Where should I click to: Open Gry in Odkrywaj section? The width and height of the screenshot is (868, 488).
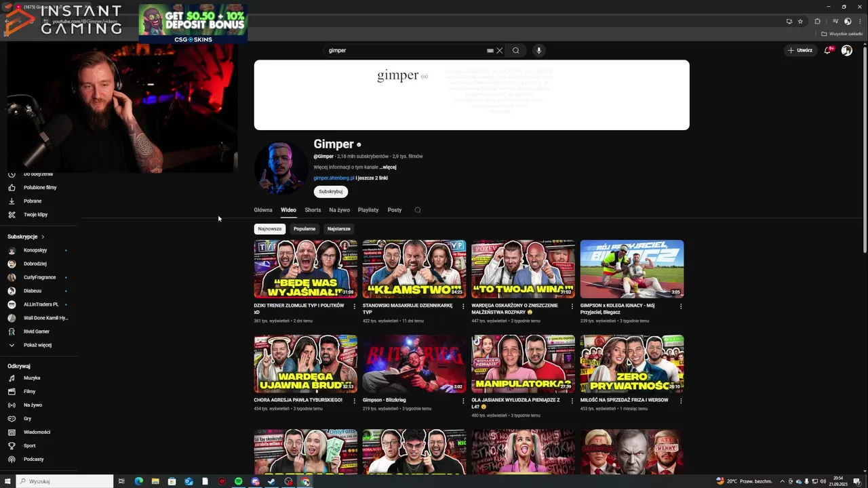(x=27, y=419)
